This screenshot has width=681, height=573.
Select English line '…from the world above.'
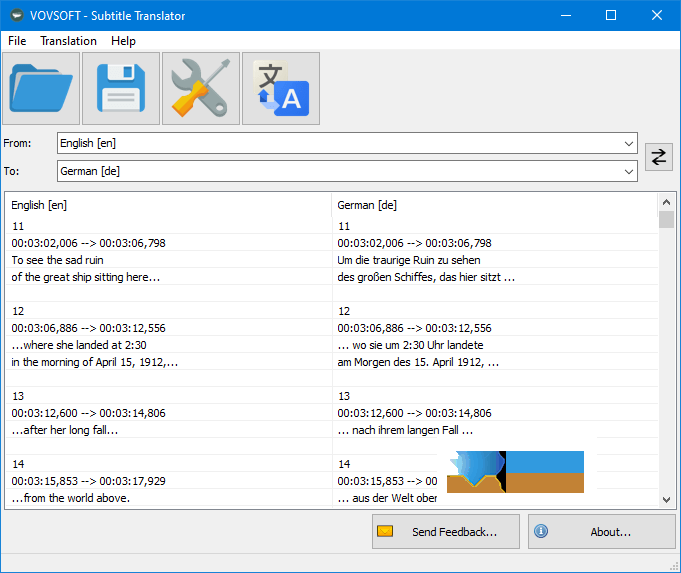click(71, 498)
